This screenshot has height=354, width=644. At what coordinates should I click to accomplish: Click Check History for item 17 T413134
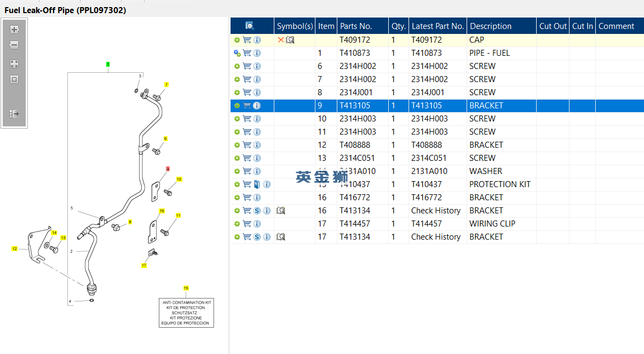coord(436,237)
